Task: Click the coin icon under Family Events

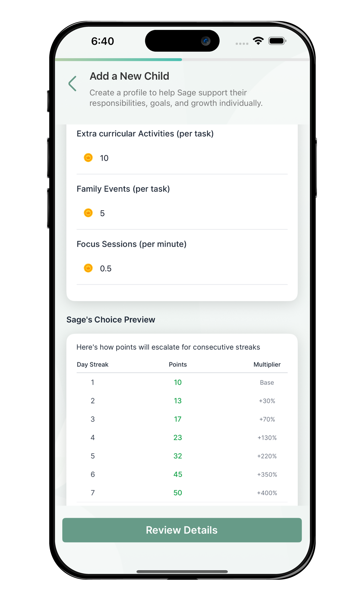Action: (x=88, y=213)
